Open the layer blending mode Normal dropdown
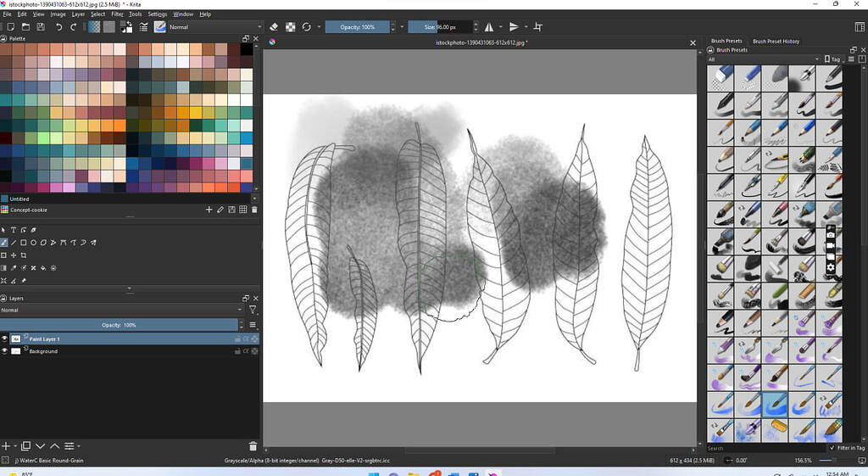This screenshot has height=476, width=868. tap(122, 310)
